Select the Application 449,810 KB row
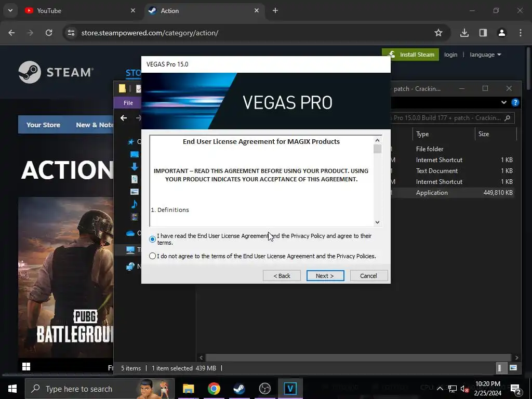This screenshot has height=399, width=532. coord(453,192)
